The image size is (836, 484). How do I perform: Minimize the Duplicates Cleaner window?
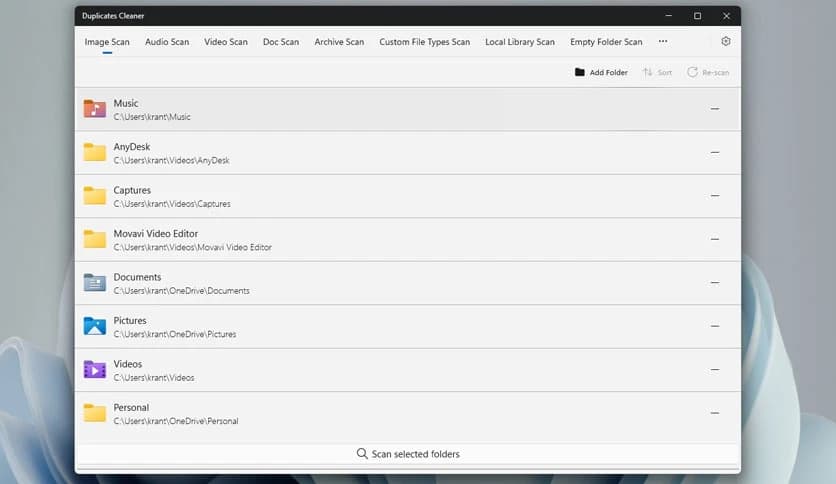pos(669,16)
